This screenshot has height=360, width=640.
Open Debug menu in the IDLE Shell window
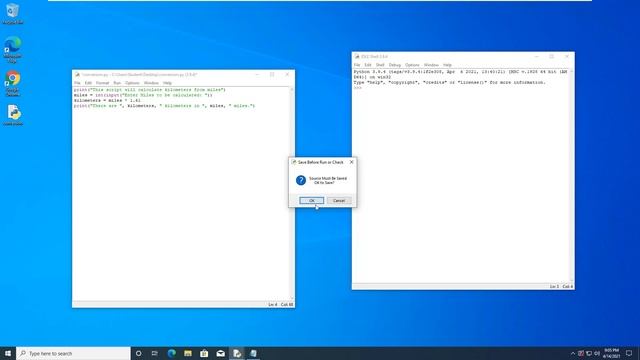point(395,65)
